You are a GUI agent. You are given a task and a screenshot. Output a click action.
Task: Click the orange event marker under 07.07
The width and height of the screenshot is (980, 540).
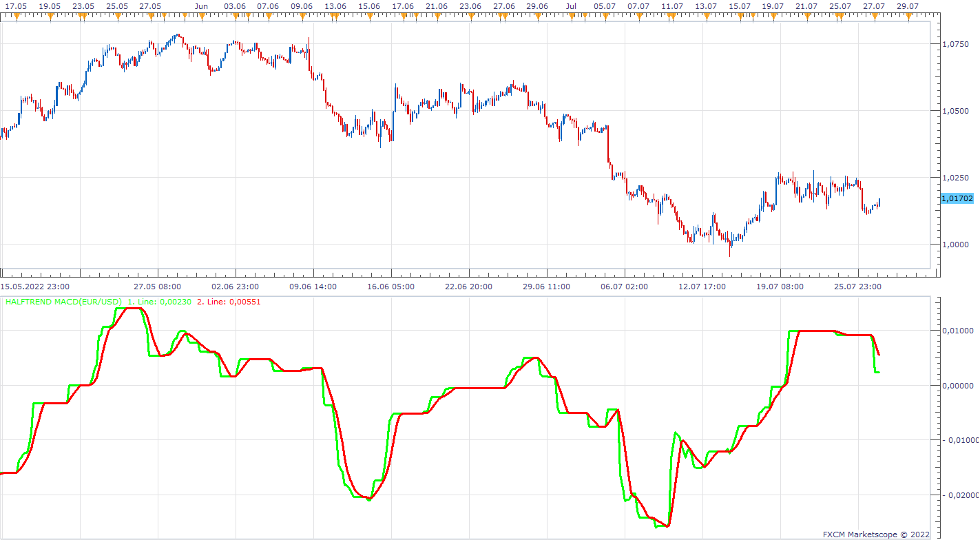tap(638, 17)
